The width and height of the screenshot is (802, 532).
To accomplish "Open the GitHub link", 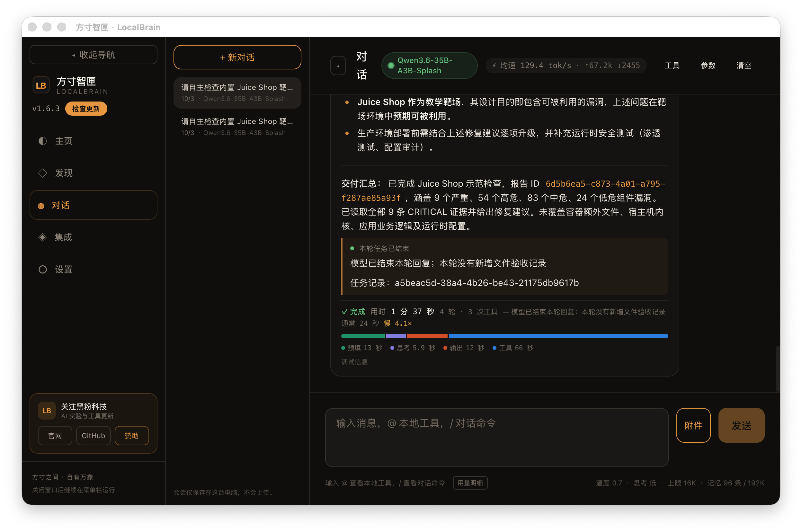I will tap(93, 436).
